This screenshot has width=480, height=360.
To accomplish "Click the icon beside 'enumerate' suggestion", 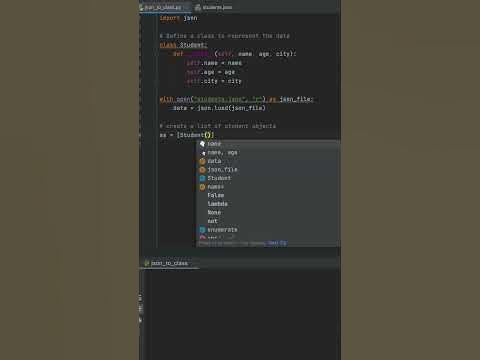I will pos(202,230).
